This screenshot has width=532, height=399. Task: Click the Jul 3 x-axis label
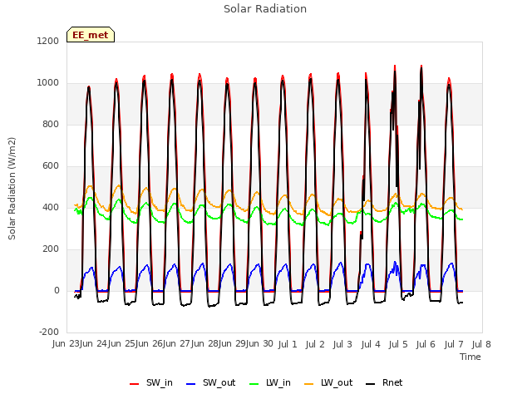[342, 345]
